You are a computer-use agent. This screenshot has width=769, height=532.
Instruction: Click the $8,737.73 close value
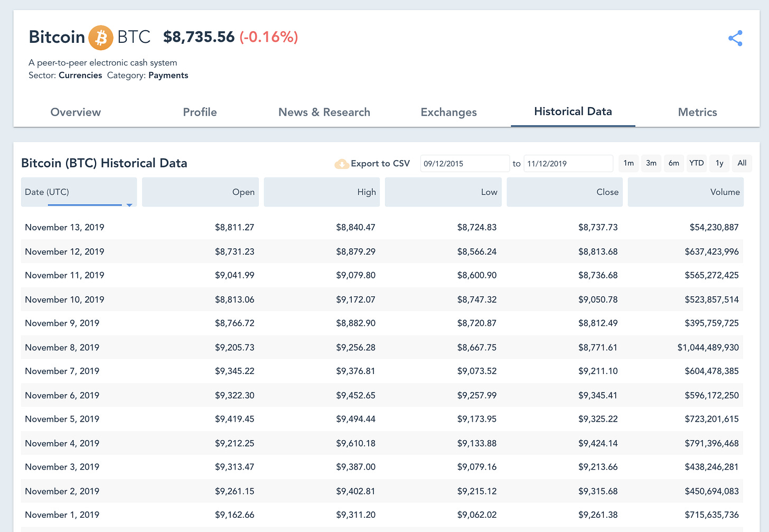tap(598, 227)
